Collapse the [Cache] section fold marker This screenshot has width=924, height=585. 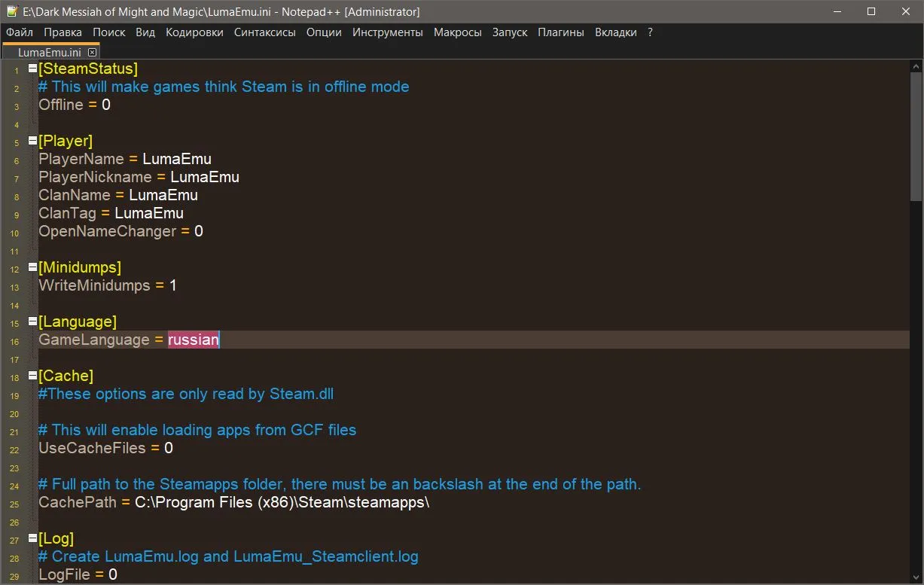[x=32, y=376]
